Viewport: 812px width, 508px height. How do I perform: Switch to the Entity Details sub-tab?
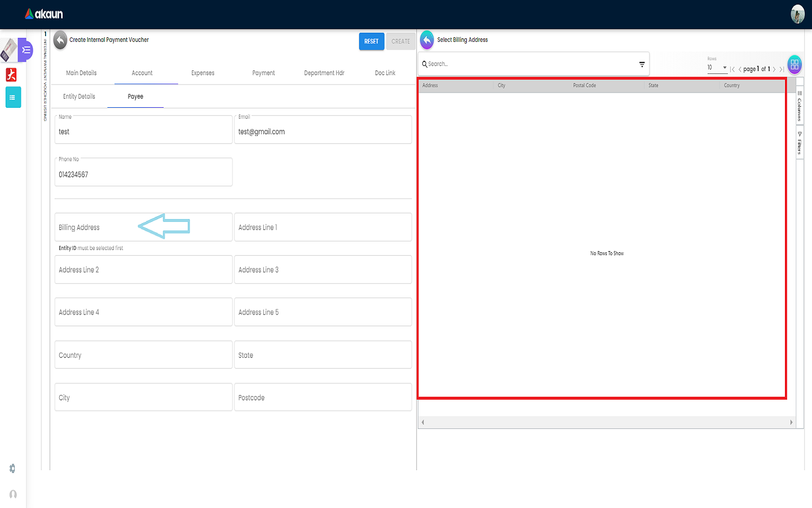click(79, 97)
